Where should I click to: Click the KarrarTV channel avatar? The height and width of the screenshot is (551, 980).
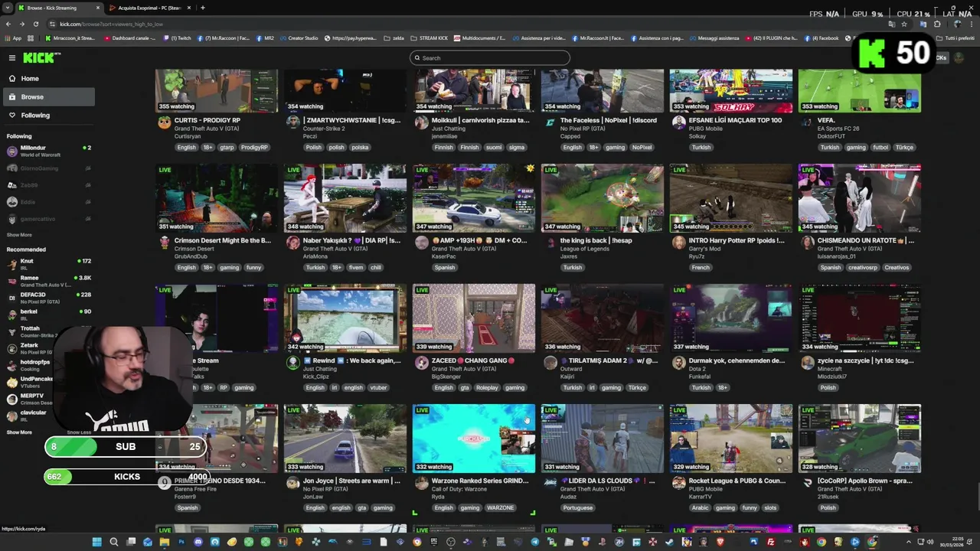(678, 483)
